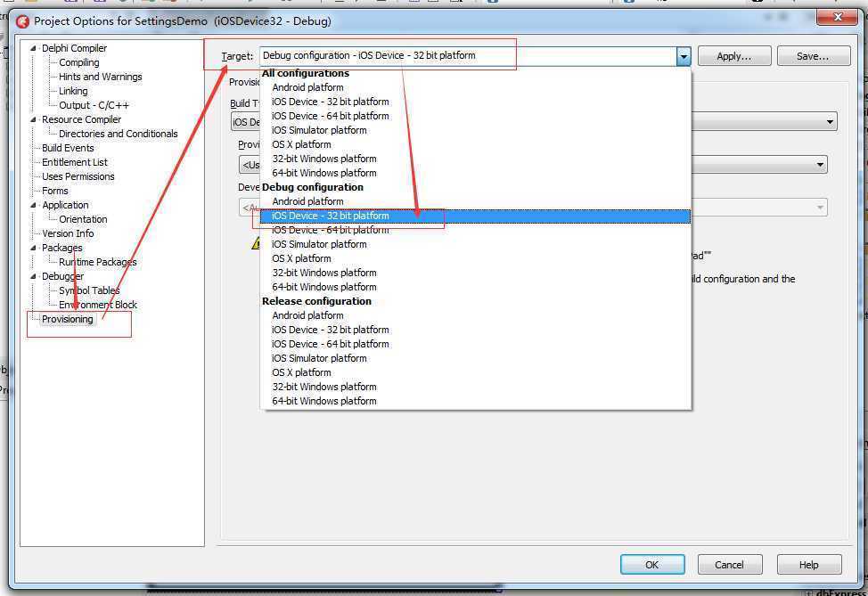Click the Resource Compiler tree label
868x596 pixels.
tap(81, 119)
